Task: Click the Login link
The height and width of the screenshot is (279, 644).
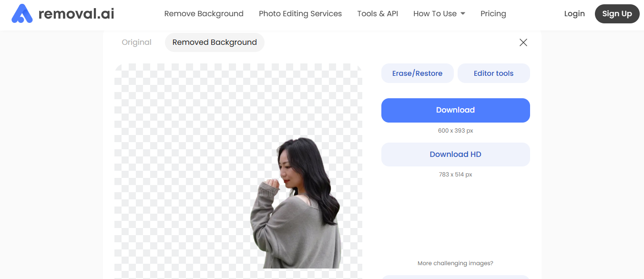Action: click(574, 14)
